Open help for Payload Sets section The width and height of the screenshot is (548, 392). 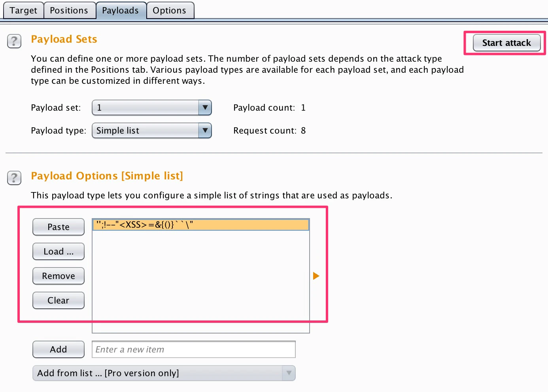(14, 41)
